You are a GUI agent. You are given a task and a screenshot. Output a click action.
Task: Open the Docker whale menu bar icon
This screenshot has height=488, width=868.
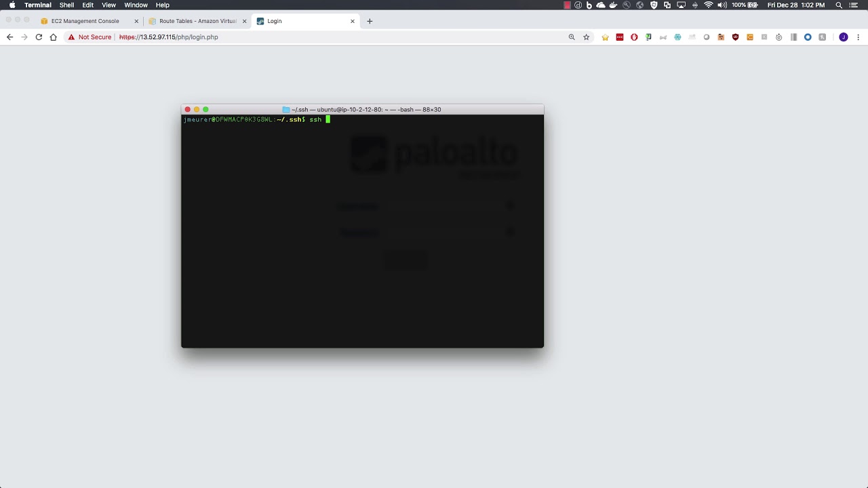613,5
